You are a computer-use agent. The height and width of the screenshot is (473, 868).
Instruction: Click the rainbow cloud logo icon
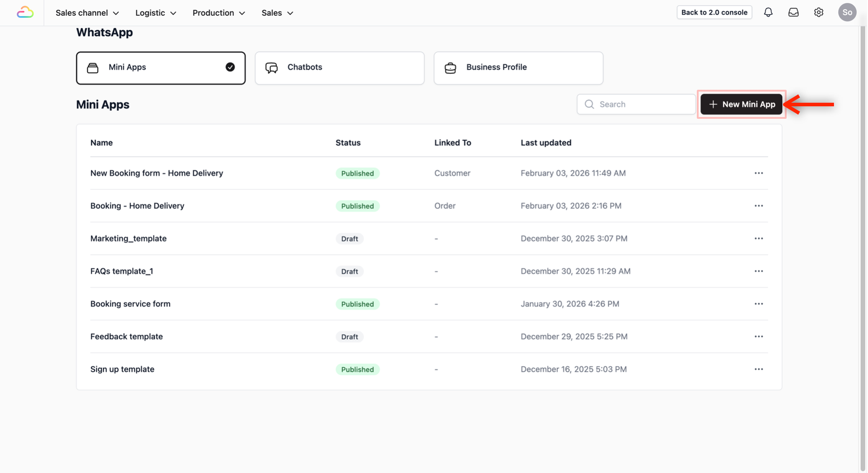pyautogui.click(x=25, y=12)
